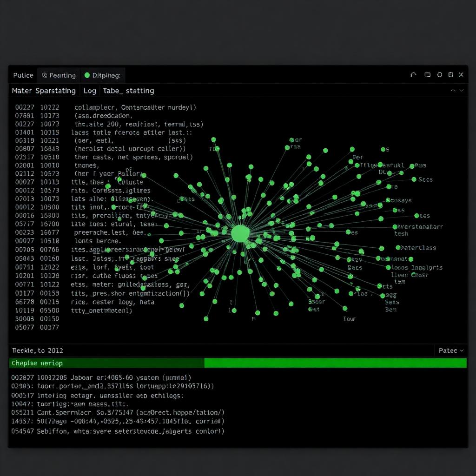Select row lents bercne.
The height and width of the screenshot is (476, 476).
(98, 241)
